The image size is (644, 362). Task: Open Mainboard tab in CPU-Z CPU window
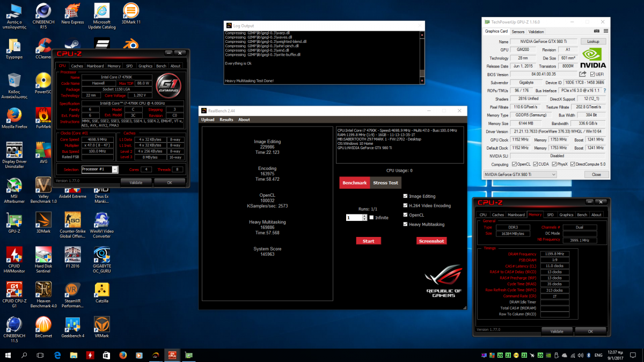coord(96,66)
